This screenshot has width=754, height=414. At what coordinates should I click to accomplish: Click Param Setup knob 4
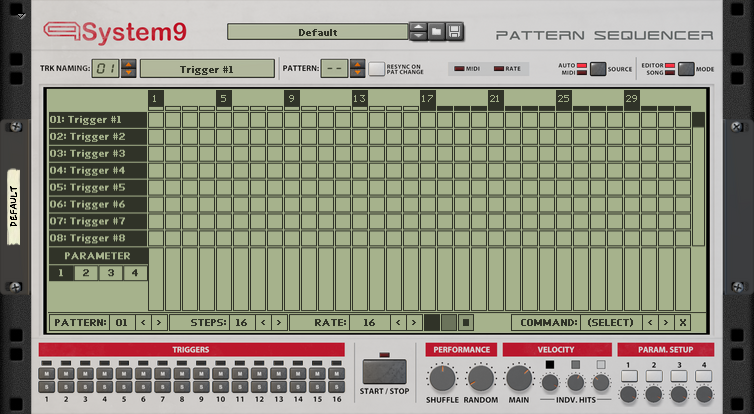click(704, 394)
